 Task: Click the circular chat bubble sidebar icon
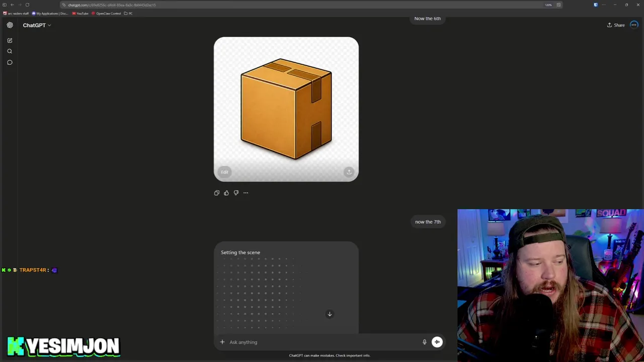[10, 62]
